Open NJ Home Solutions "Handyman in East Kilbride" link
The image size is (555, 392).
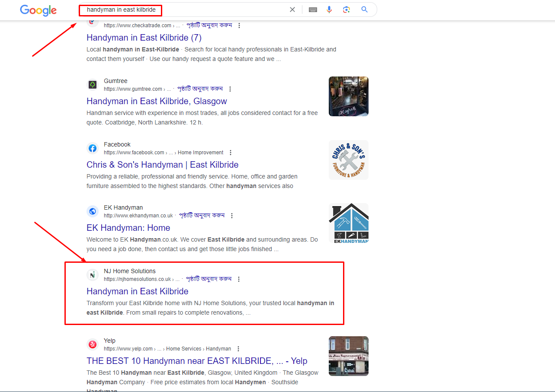(x=138, y=291)
